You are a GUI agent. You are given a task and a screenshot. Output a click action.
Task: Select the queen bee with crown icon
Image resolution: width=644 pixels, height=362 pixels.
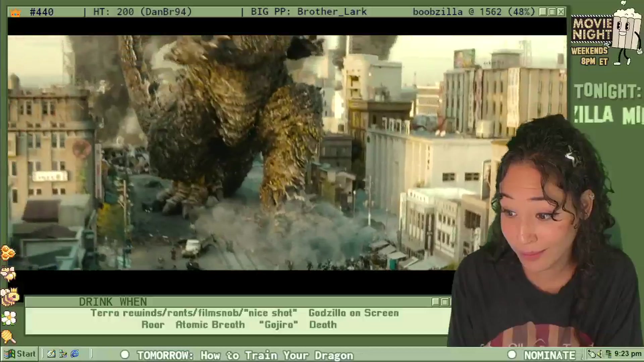point(9,296)
